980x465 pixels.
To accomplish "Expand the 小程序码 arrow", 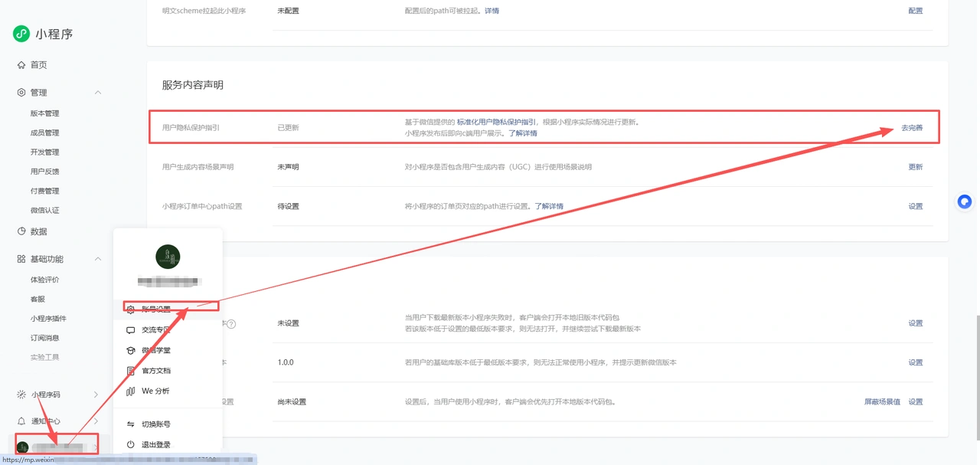I will pyautogui.click(x=96, y=395).
